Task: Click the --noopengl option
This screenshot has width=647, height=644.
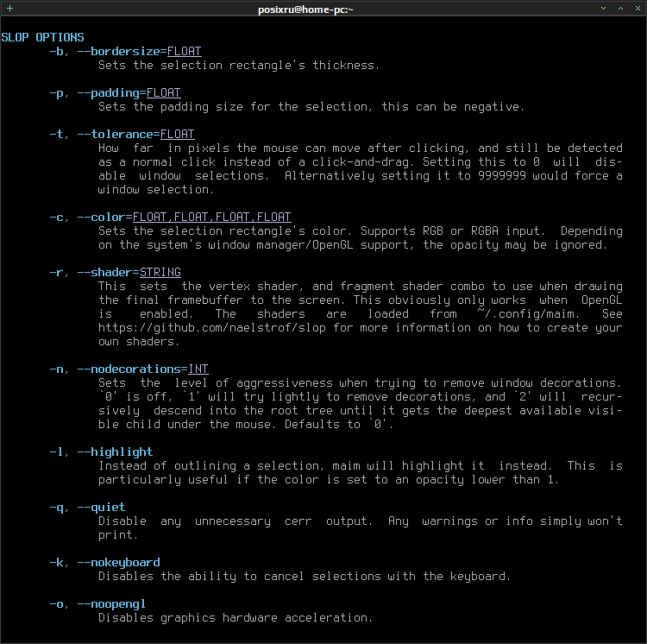Action: 112,604
